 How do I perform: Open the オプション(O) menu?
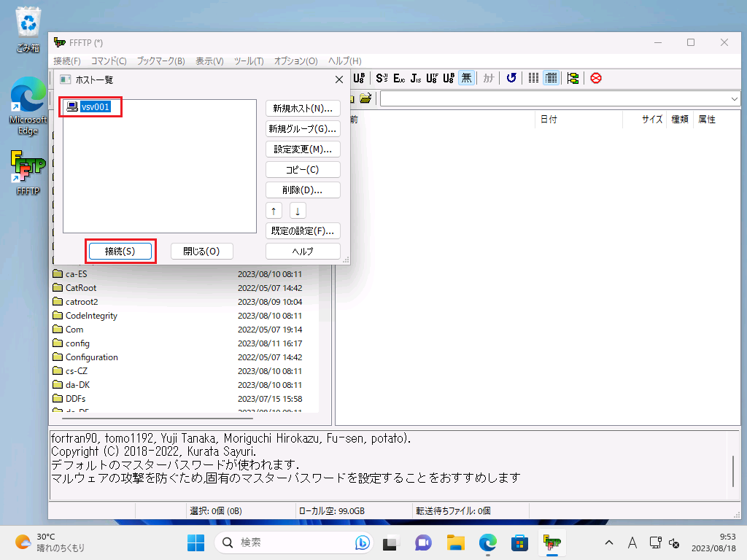point(295,61)
